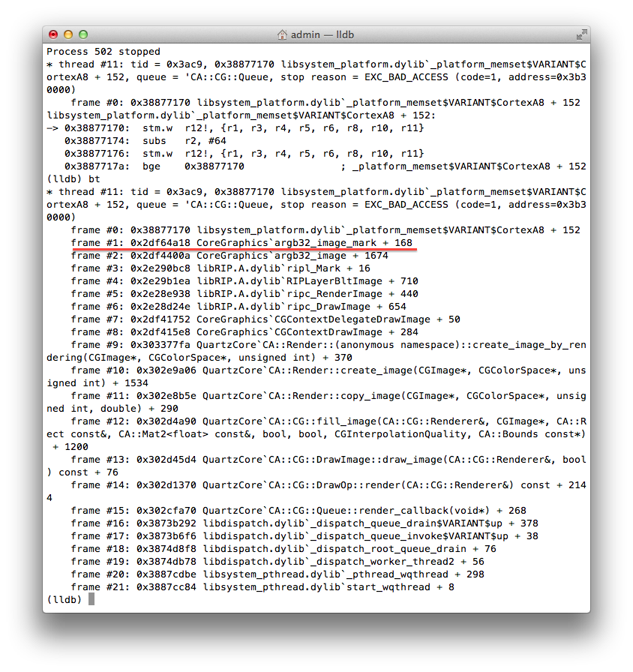The image size is (633, 672).
Task: Click the Process 502 stopped line
Action: tap(103, 52)
